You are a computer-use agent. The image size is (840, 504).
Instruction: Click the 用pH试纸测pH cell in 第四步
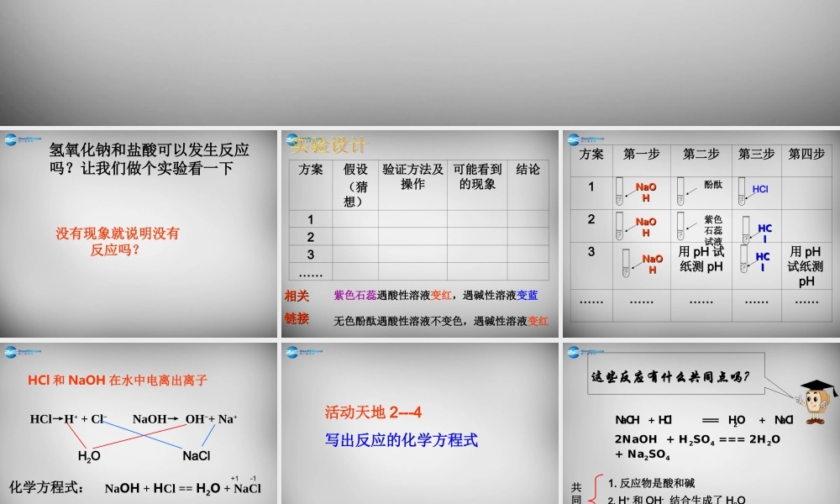coord(804,261)
